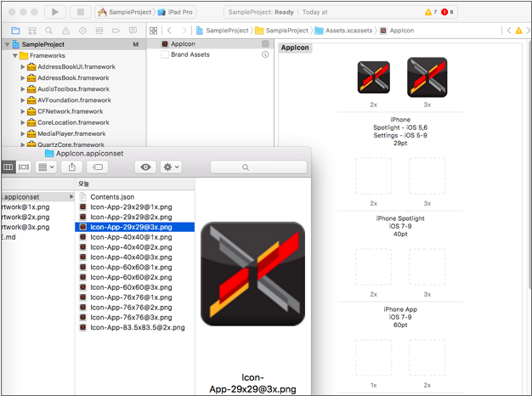
Task: Open the Finder item arrangement dropdown
Action: (47, 167)
